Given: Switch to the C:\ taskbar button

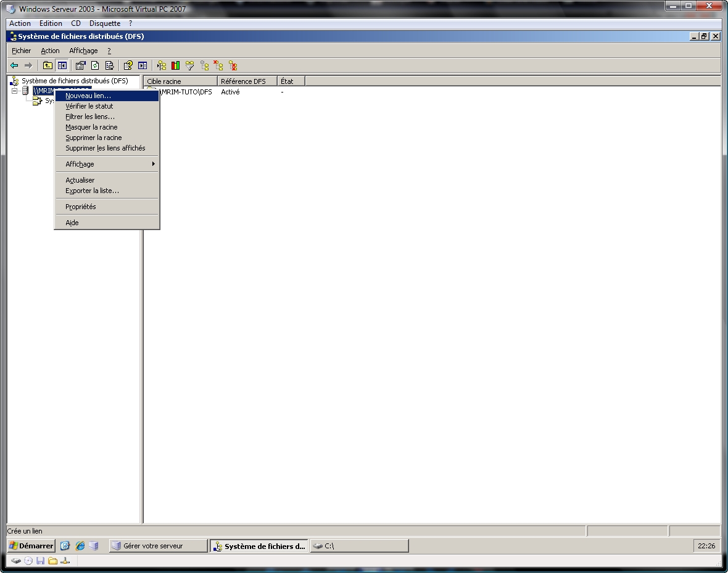Looking at the screenshot, I should coord(359,546).
